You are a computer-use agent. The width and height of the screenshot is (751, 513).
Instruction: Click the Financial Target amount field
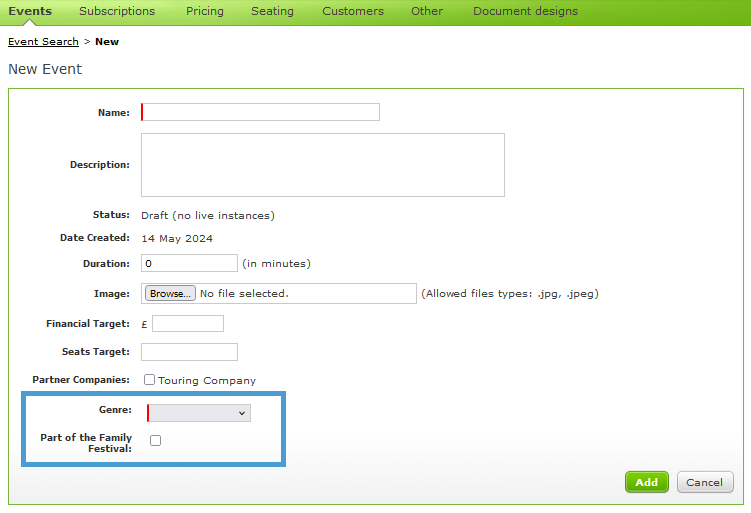coord(188,324)
